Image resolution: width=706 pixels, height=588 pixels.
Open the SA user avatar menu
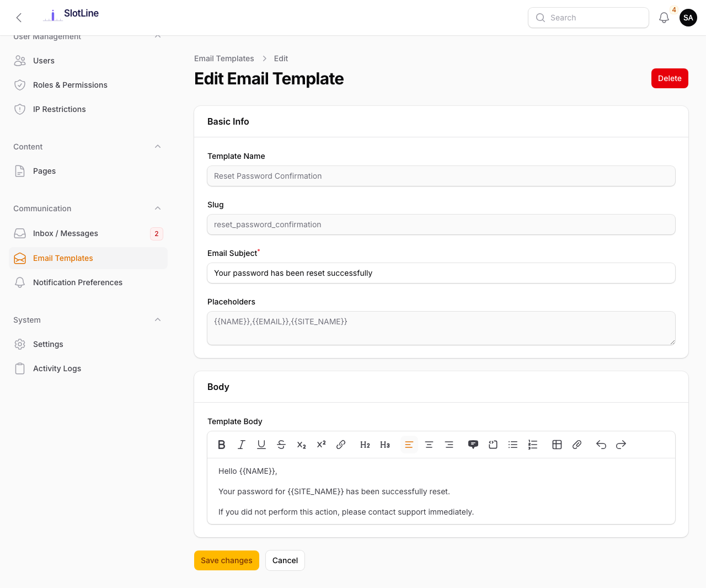[x=688, y=18]
